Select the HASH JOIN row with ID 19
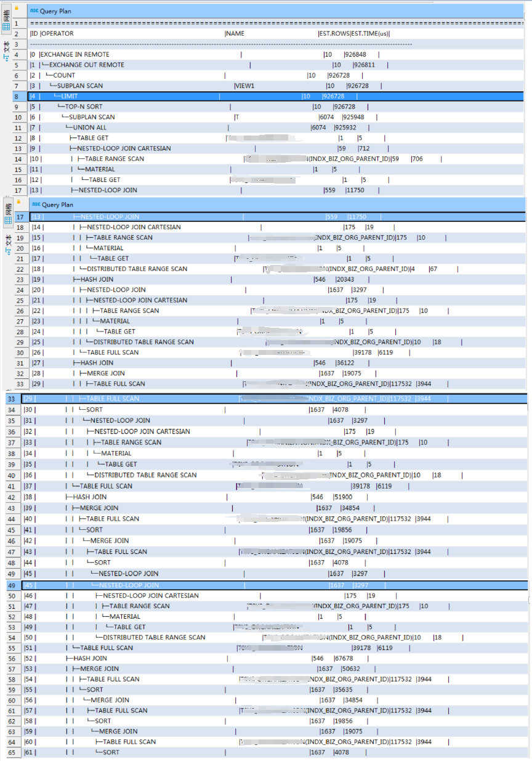 [96, 279]
